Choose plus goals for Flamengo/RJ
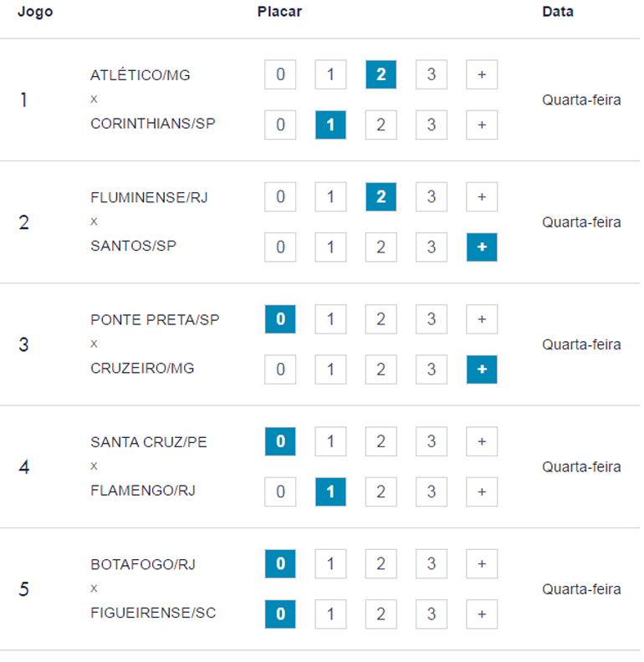This screenshot has height=662, width=644. (482, 492)
